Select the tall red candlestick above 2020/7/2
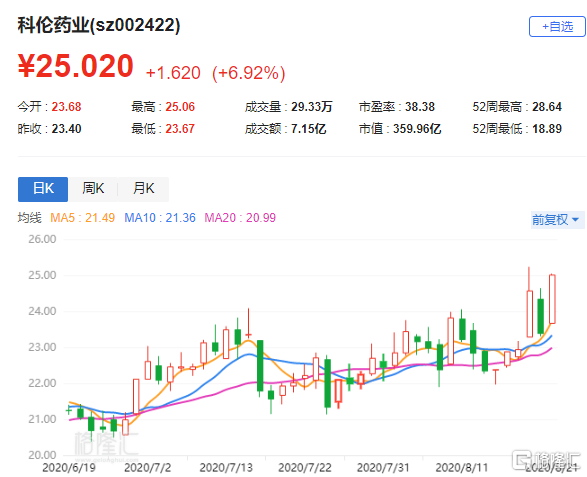Screen dimensions: 587x477 (x=136, y=396)
